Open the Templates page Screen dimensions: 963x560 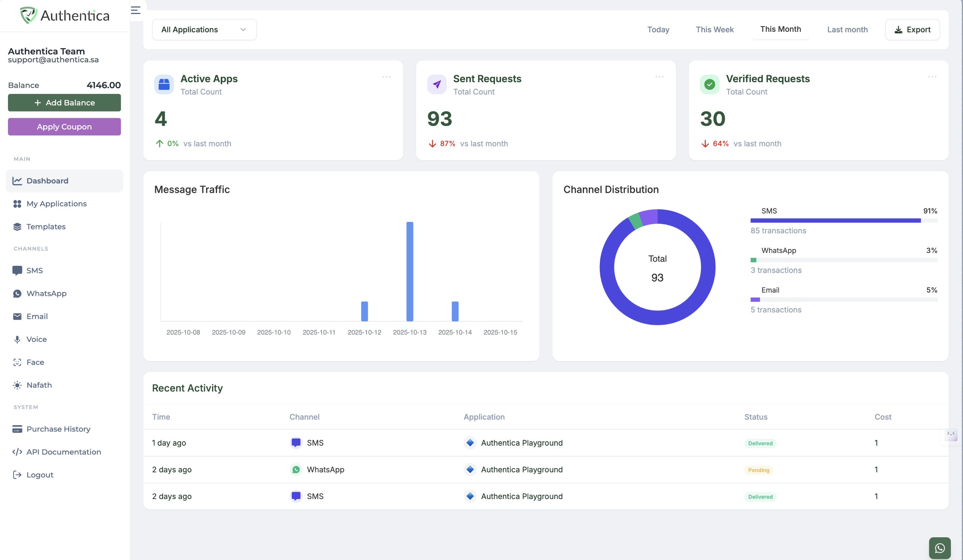coord(46,226)
